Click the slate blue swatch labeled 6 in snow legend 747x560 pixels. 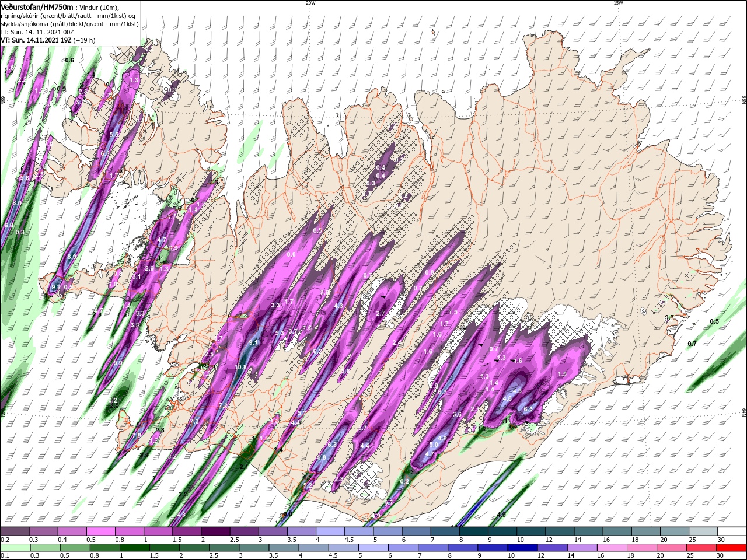pos(416,531)
